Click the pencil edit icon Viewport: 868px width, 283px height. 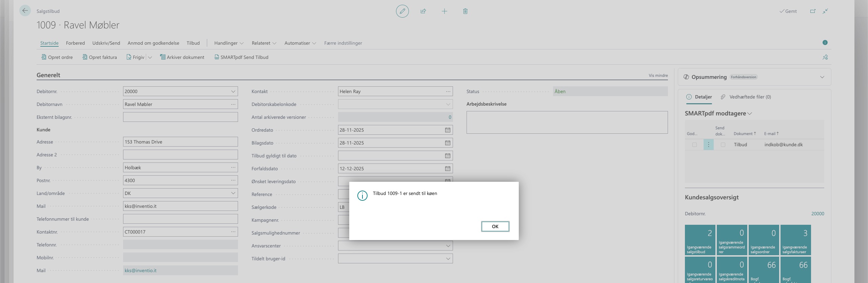402,11
